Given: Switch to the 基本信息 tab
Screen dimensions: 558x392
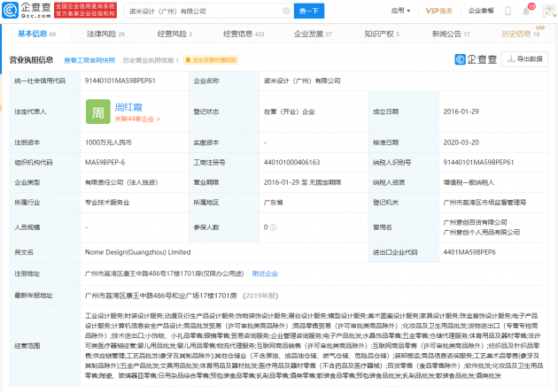Looking at the screenshot, I should 36,34.
